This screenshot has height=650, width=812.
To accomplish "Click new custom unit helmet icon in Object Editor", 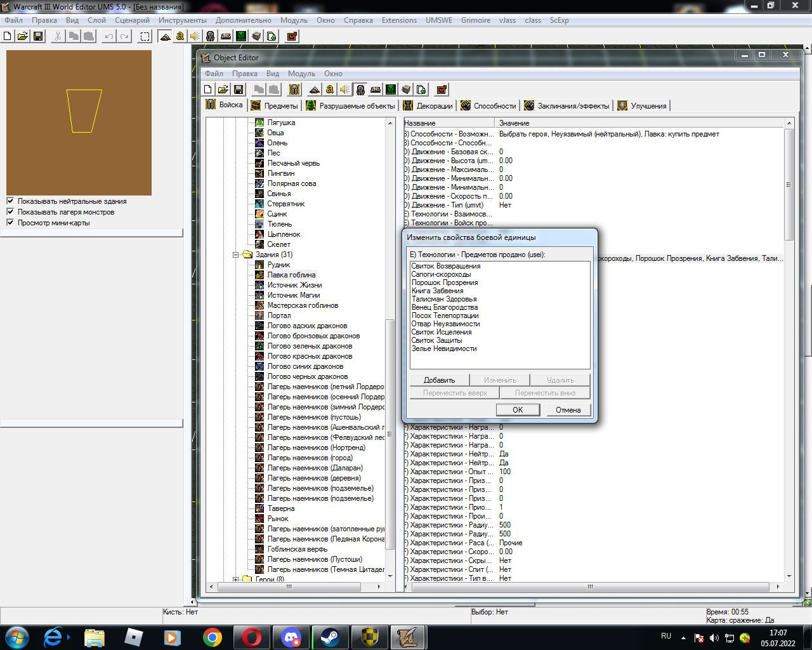I will [294, 90].
